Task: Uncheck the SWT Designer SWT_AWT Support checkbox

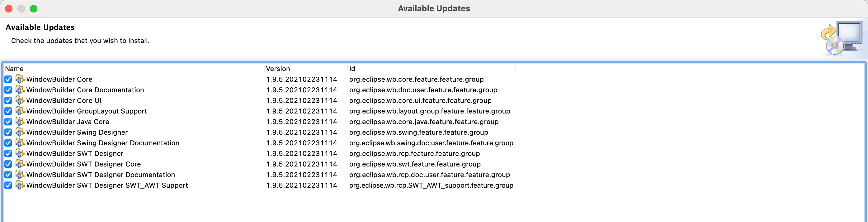Action: 8,185
